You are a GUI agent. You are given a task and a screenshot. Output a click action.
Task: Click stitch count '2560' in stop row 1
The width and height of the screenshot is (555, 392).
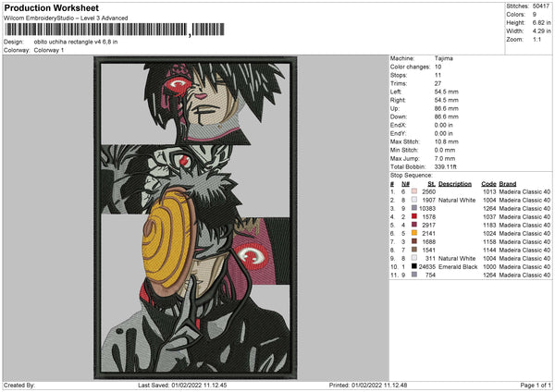(428, 191)
